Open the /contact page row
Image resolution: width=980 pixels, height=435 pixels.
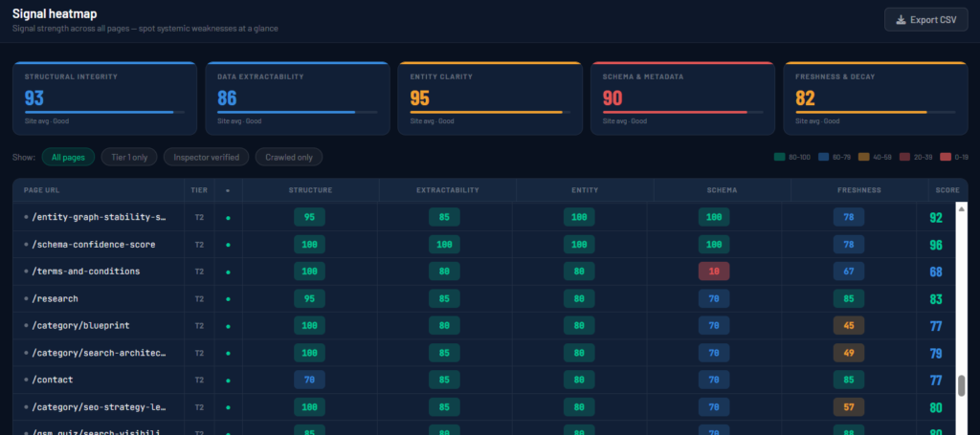tap(484, 380)
